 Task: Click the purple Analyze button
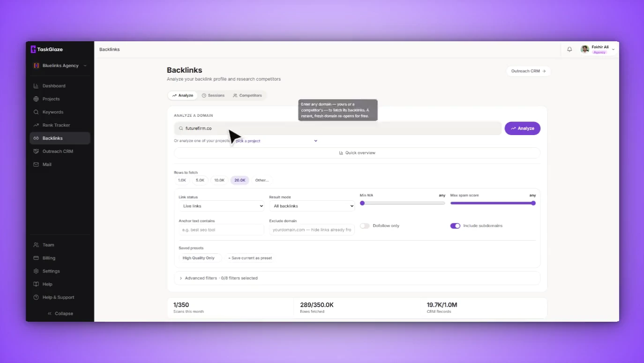coord(523,129)
